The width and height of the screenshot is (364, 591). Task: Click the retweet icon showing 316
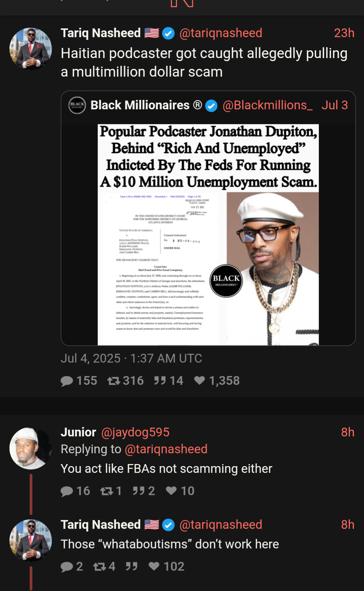point(114,381)
